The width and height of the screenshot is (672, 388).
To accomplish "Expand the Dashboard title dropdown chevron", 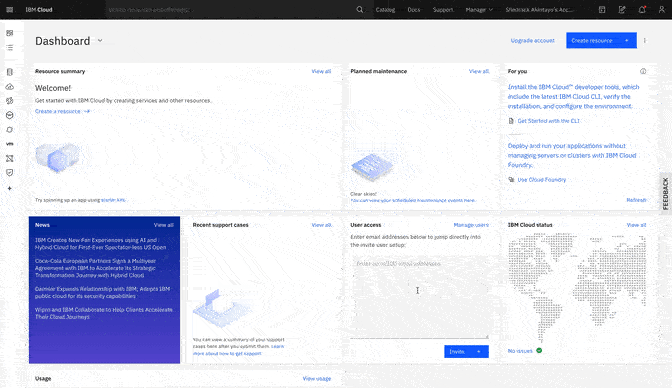I will 100,41.
